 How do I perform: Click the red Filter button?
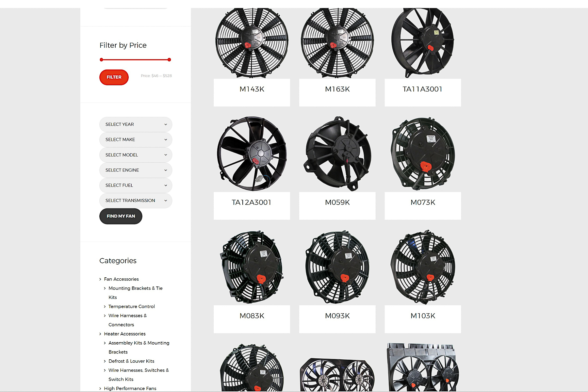click(114, 77)
